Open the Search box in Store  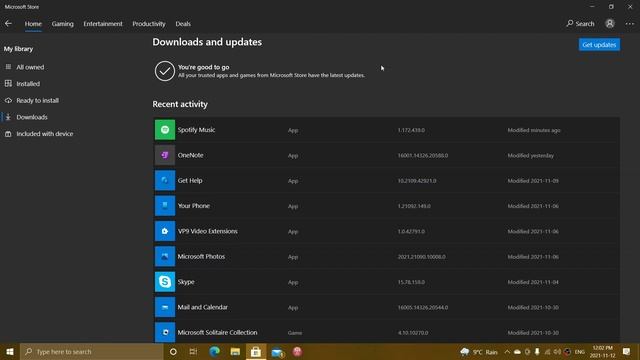point(580,24)
